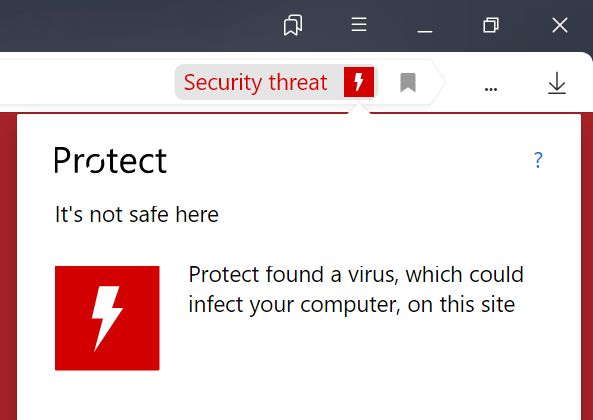Screen dimensions: 593x420
Task: Click empty area at bottom of Protect popup
Action: pyautogui.click(x=299, y=397)
